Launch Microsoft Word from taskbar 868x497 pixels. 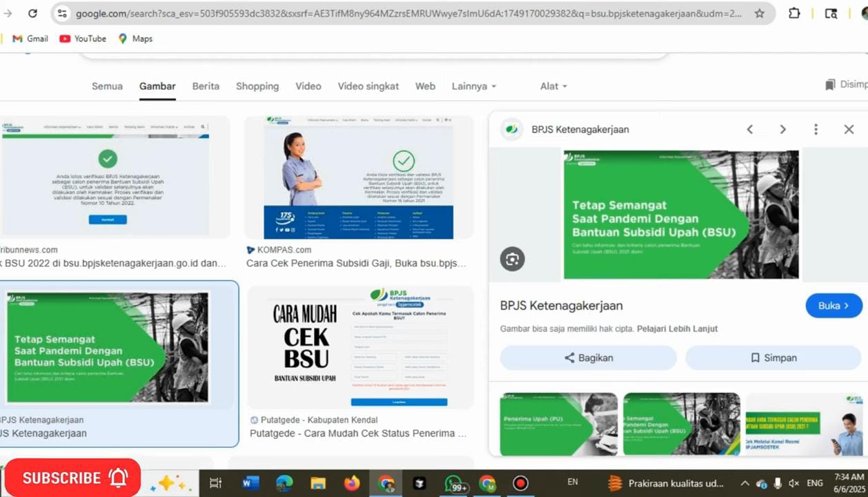[x=250, y=483]
